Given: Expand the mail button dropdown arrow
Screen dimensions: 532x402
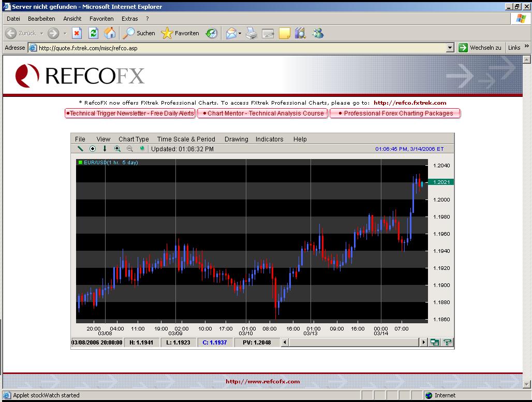Looking at the screenshot, I should 240,34.
